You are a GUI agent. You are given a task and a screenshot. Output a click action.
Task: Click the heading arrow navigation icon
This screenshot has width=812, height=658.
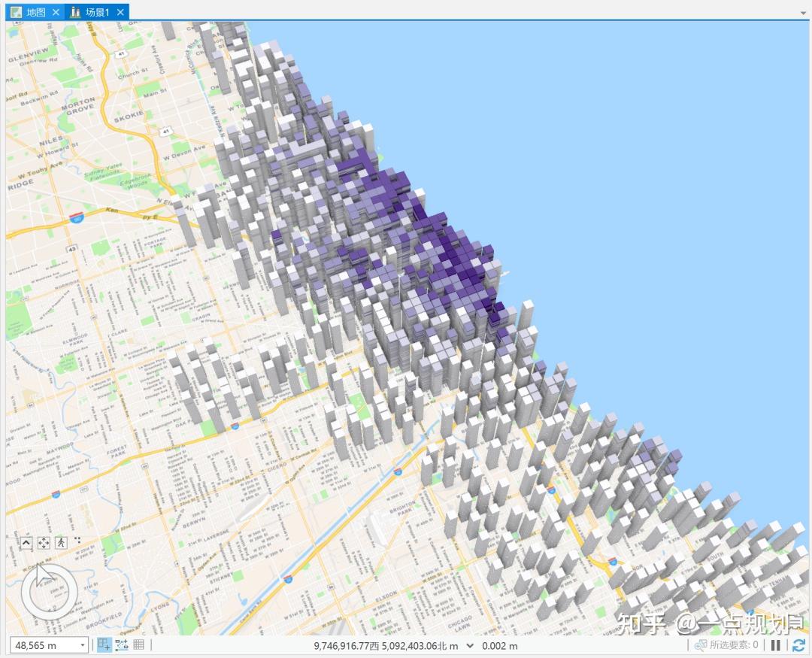click(26, 543)
